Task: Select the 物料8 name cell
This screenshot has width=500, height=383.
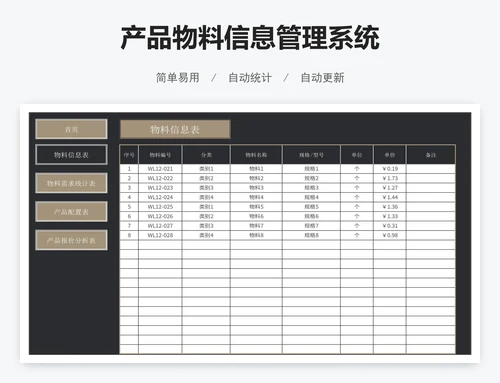Action: coord(256,235)
